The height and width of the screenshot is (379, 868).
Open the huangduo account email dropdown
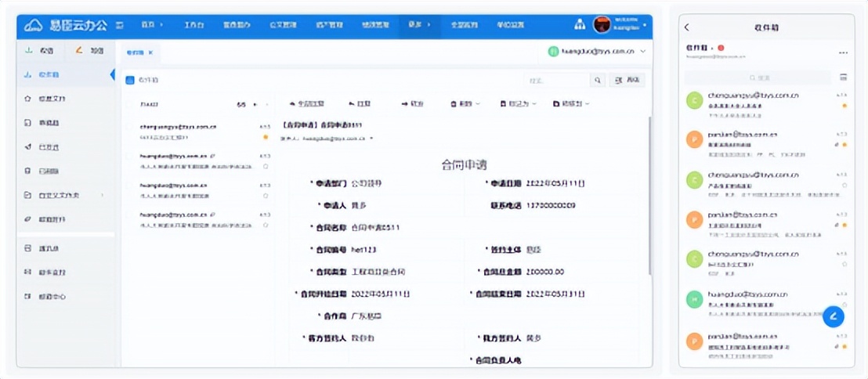coord(597,52)
